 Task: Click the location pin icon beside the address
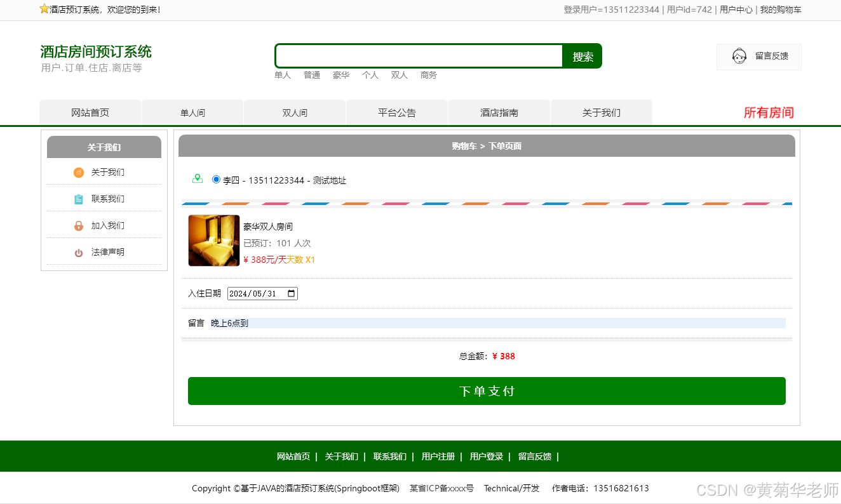pos(198,178)
